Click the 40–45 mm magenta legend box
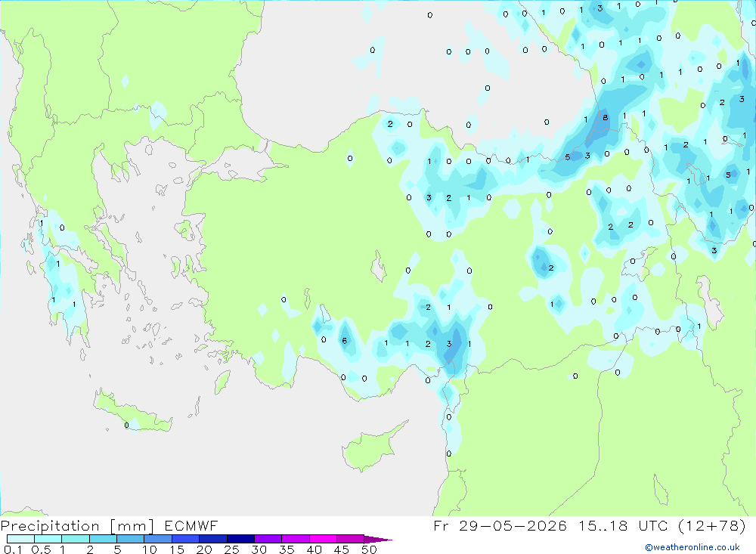The image size is (756, 554). (323, 539)
